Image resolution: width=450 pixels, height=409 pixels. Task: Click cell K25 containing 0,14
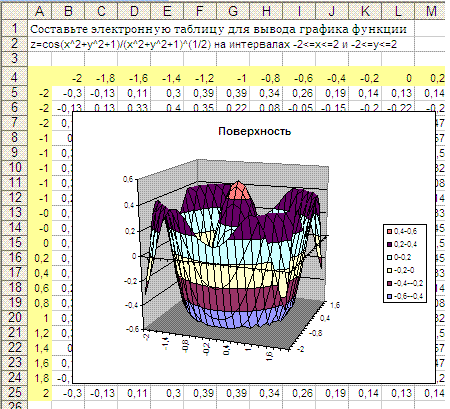(x=365, y=393)
